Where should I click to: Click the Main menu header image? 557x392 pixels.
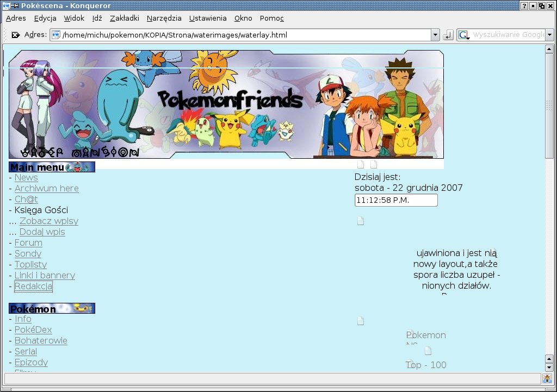52,167
